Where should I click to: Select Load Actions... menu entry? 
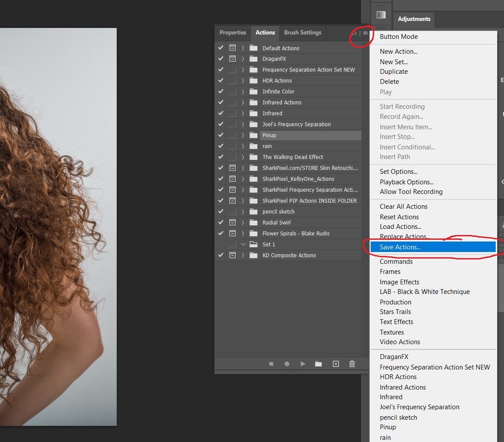[400, 227]
